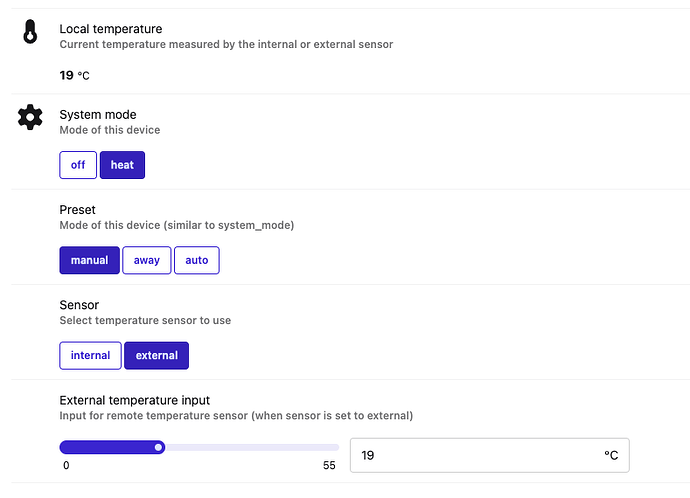Click the System mode heading
Screen dimensions: 690x498
[x=98, y=114]
